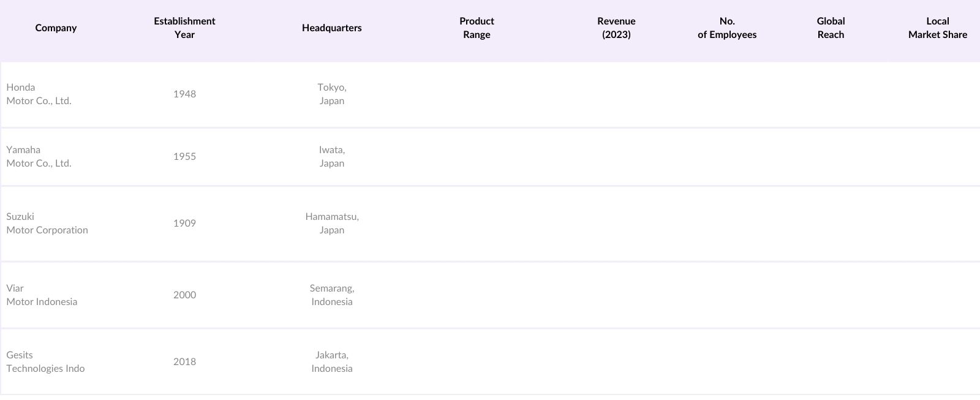Image resolution: width=980 pixels, height=400 pixels.
Task: Select the Revenue (2023) column header
Action: [616, 28]
